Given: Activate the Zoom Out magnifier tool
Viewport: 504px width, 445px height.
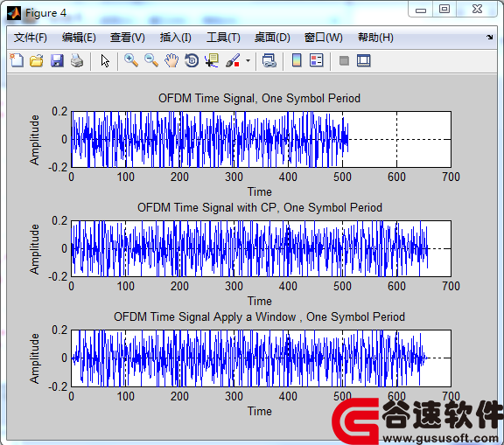Looking at the screenshot, I should click(151, 60).
